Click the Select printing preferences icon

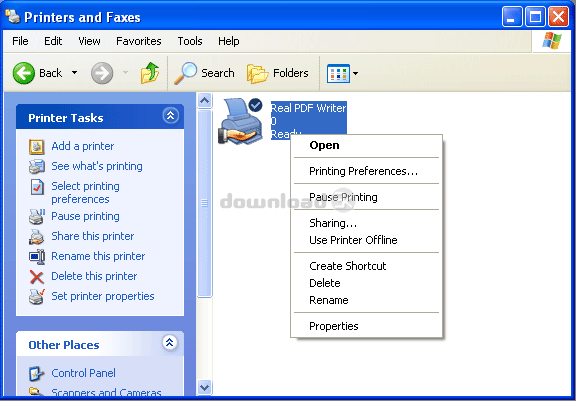(37, 187)
